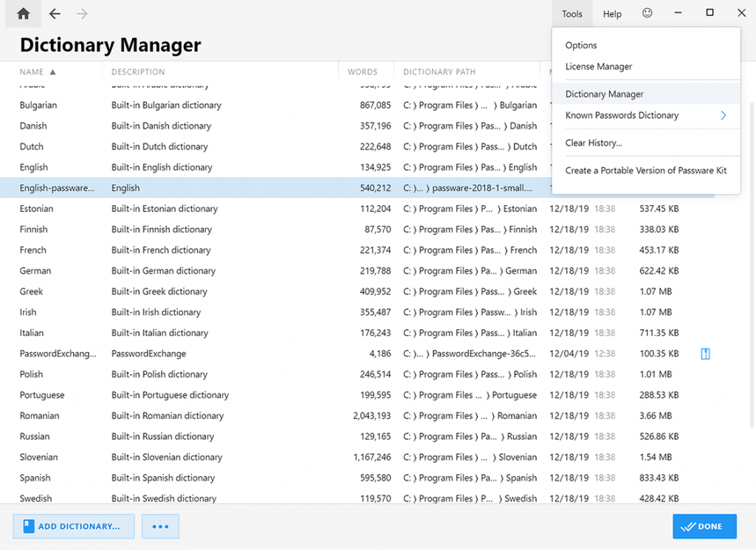This screenshot has width=756, height=550.
Task: Open the Help menu
Action: click(x=612, y=13)
